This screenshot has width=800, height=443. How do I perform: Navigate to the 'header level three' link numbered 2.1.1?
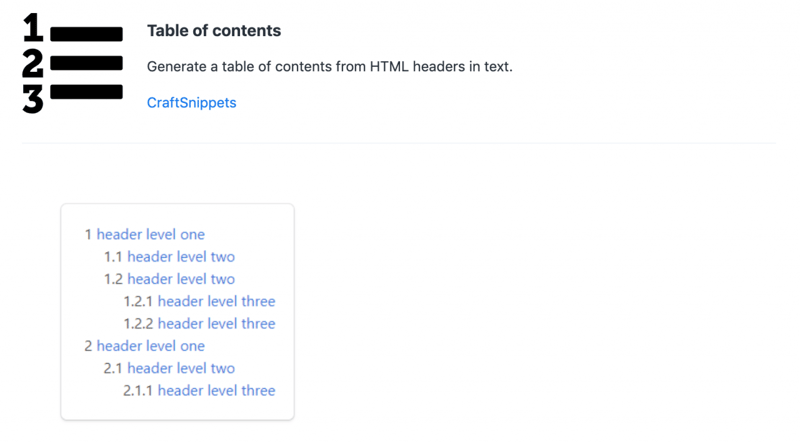point(216,390)
